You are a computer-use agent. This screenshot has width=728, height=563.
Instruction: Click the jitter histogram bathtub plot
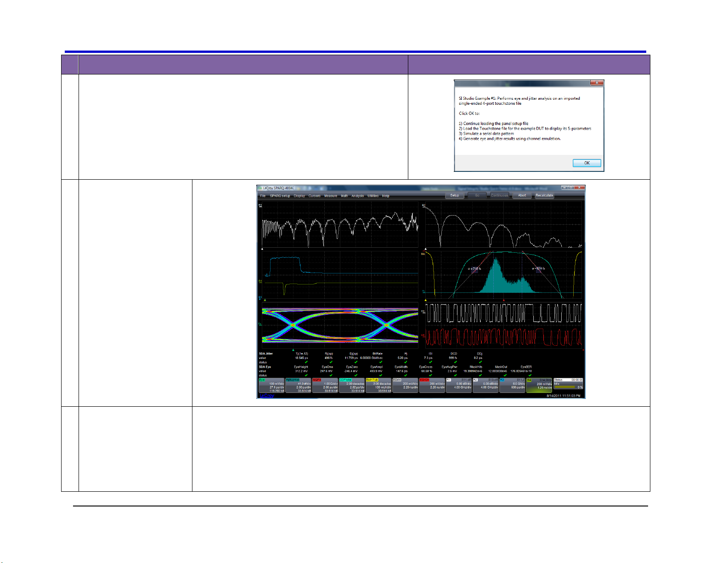(x=504, y=275)
